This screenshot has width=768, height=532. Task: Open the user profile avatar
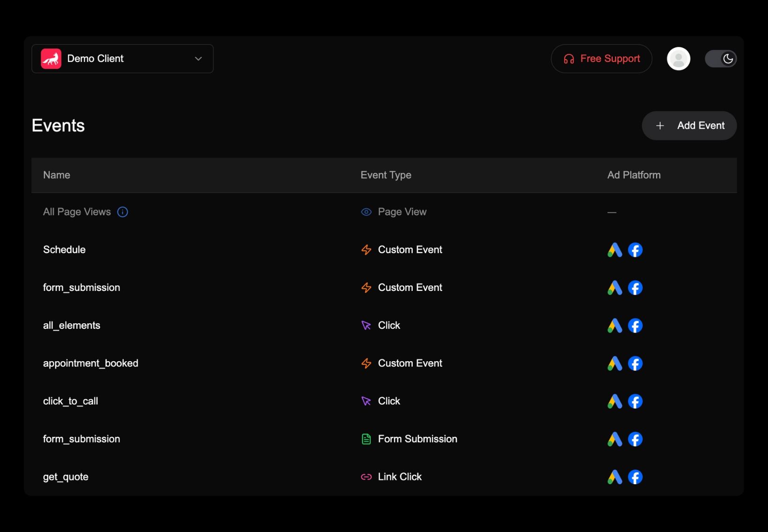678,59
